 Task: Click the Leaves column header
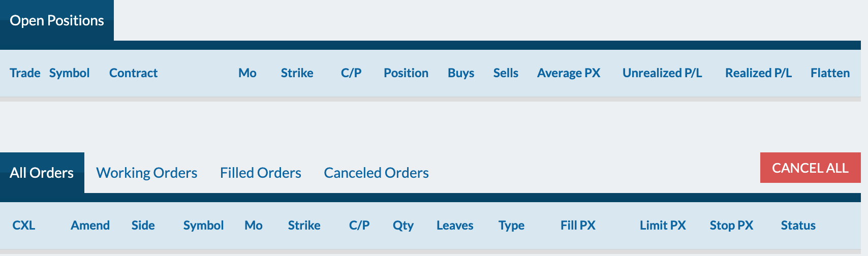click(x=455, y=226)
